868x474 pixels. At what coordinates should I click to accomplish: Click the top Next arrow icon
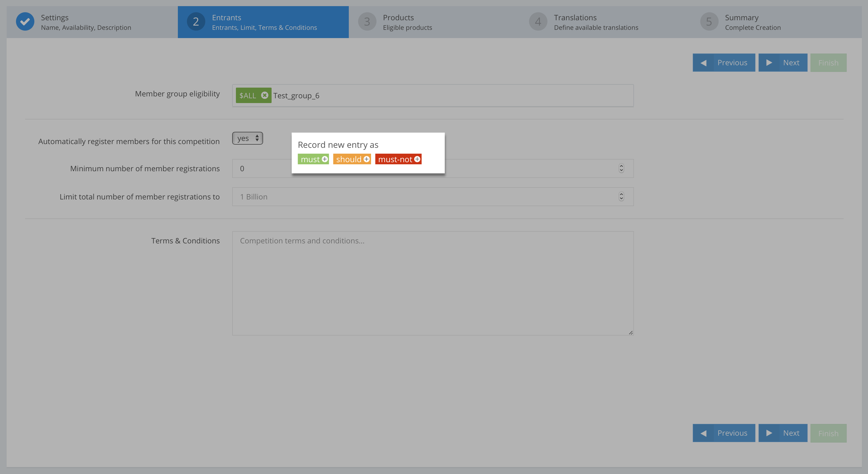coord(769,63)
